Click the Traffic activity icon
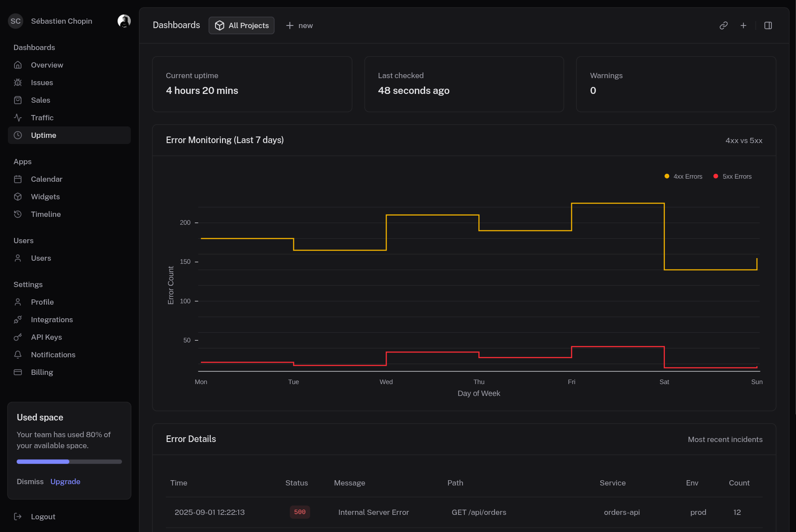Screen dimensions: 796x532 [18, 118]
